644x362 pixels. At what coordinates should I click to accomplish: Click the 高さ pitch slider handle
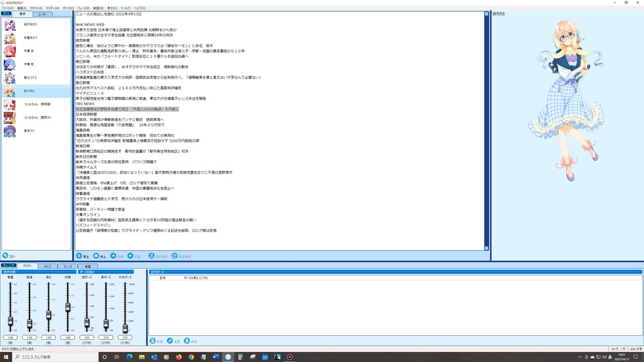(48, 315)
